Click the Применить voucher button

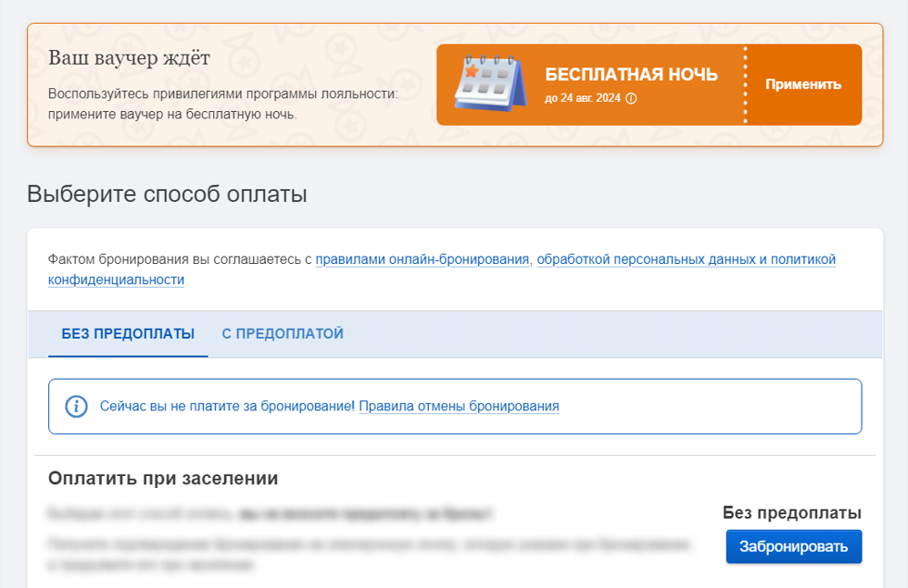tap(803, 85)
